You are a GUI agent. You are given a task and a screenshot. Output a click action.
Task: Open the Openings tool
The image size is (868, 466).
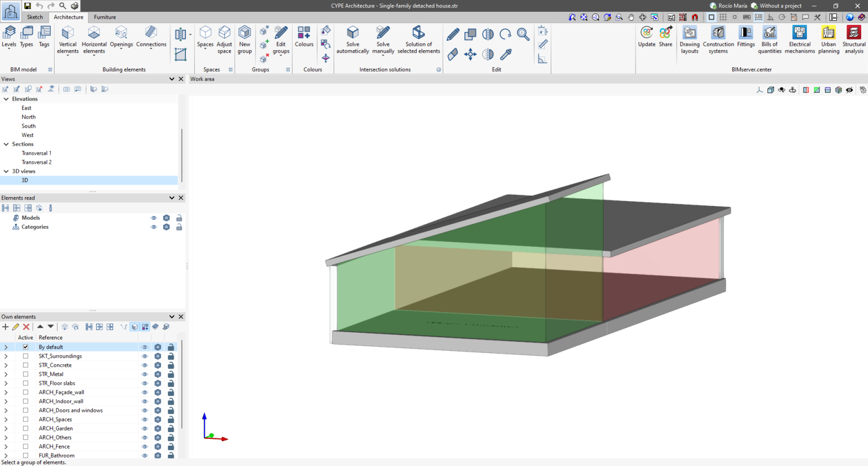point(121,38)
